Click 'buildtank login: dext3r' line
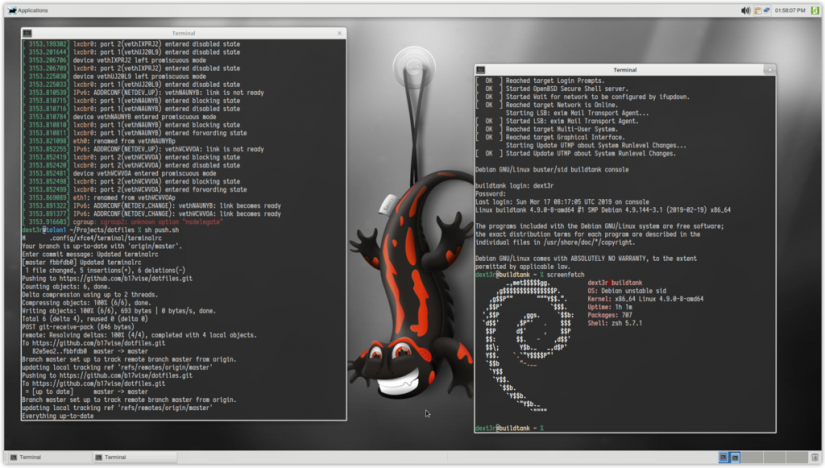825x468 pixels. tap(515, 186)
